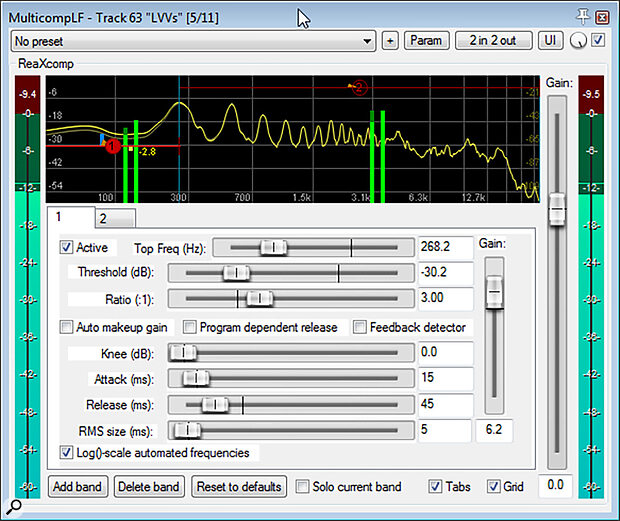Switch to band tab 2
The width and height of the screenshot is (620, 521).
pyautogui.click(x=103, y=217)
